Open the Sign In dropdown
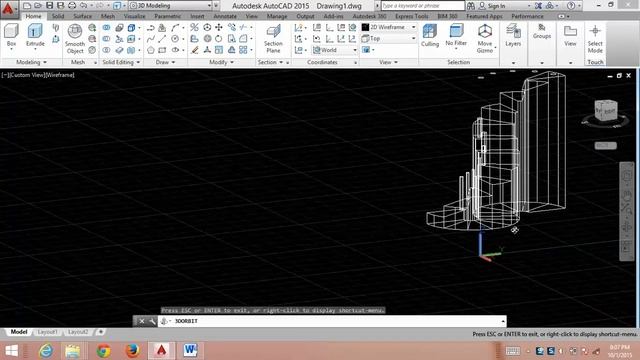Screen dimensions: 640x360 tap(504, 6)
